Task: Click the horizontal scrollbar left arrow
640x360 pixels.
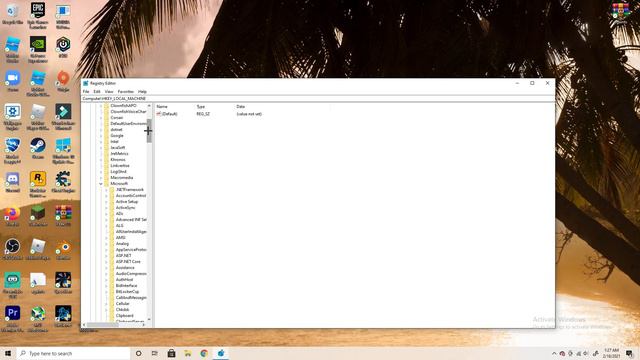Action: 84,325
